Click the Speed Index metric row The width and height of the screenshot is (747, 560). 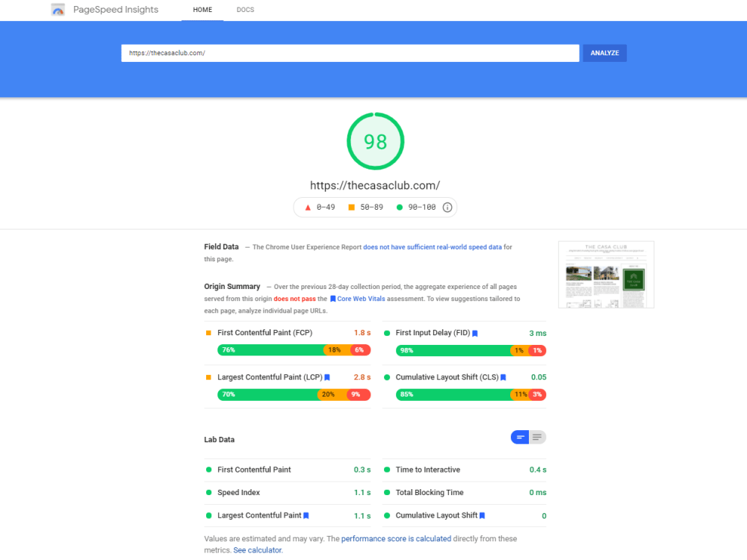pos(288,493)
